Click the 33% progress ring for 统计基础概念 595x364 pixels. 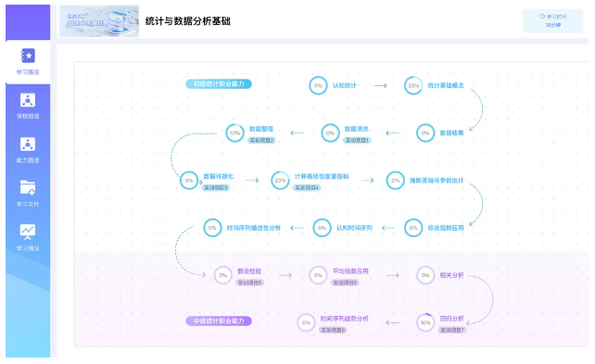click(413, 86)
